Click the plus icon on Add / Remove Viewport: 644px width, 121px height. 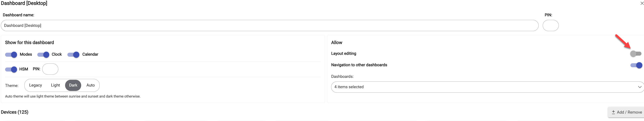coord(613,112)
